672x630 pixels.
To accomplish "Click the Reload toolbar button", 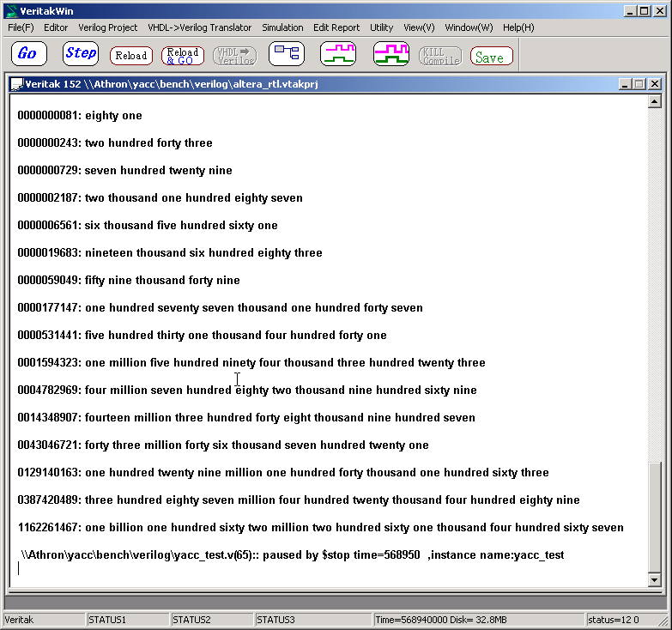I will click(131, 56).
